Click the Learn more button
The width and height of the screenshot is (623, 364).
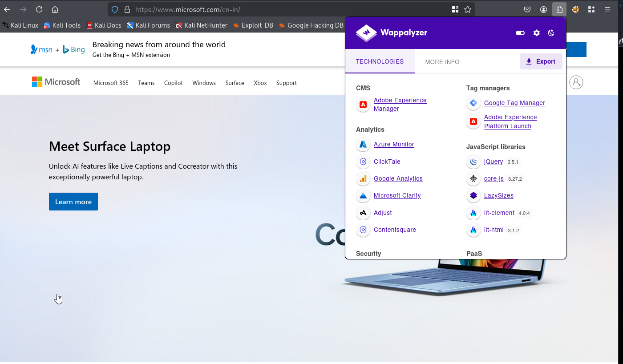73,202
